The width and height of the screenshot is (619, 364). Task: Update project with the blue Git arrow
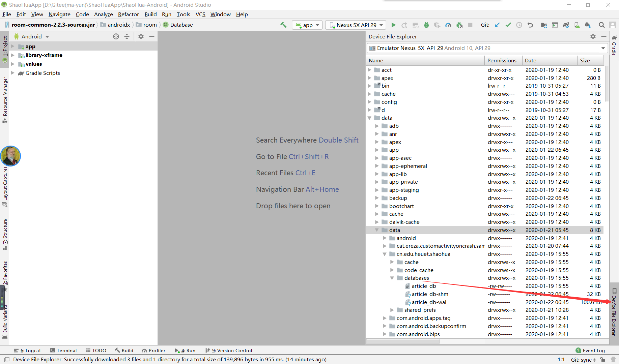(x=497, y=25)
